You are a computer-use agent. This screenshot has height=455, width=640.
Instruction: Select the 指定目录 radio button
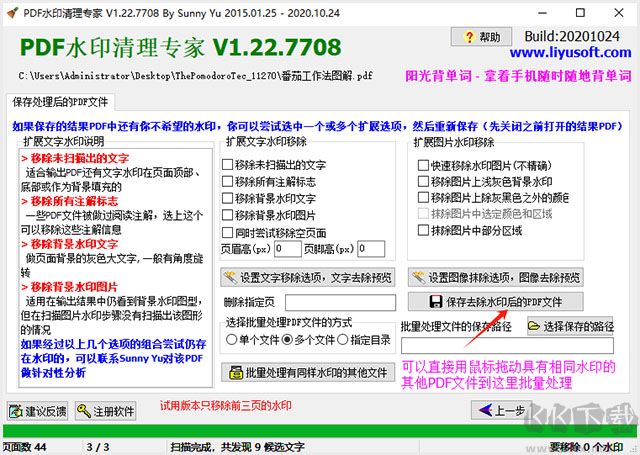[x=364, y=340]
